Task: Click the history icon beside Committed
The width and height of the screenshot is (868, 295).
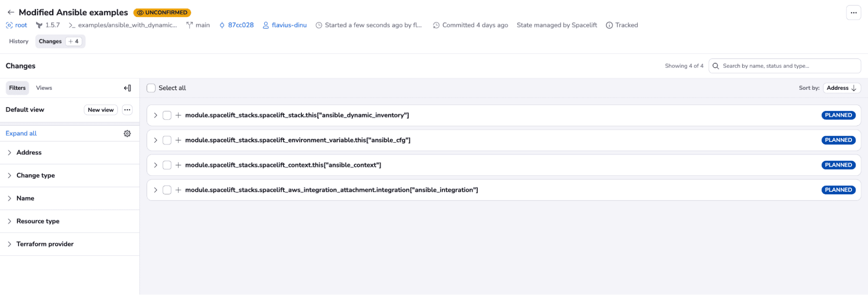Action: point(436,25)
